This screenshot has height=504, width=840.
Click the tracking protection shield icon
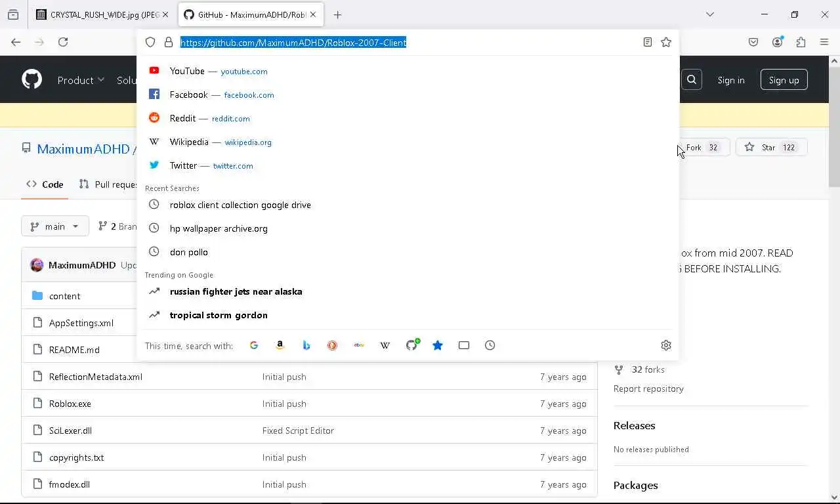(150, 42)
